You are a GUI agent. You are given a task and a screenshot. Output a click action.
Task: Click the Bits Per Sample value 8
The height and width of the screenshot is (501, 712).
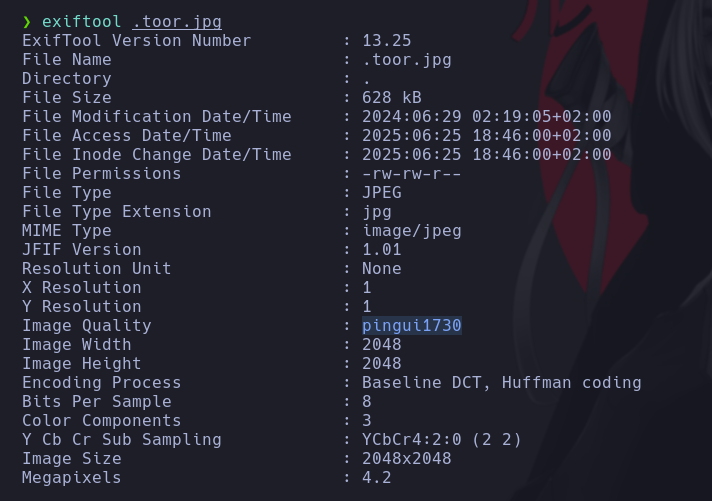click(x=367, y=402)
